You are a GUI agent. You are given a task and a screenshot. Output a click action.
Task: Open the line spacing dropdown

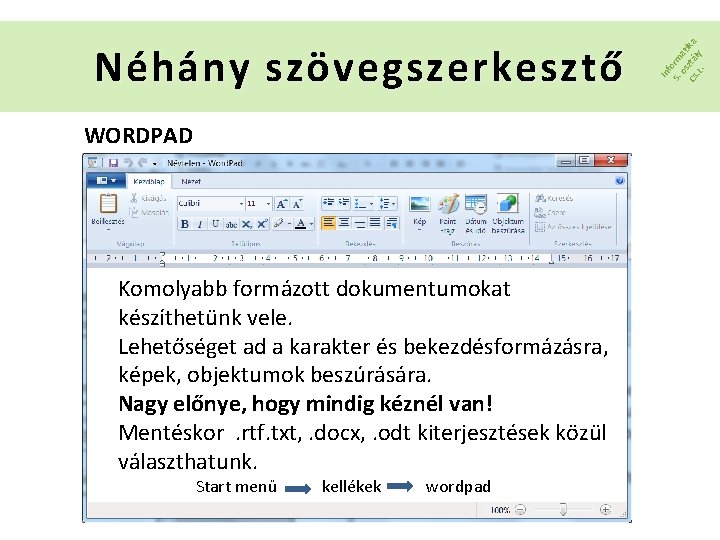(388, 203)
